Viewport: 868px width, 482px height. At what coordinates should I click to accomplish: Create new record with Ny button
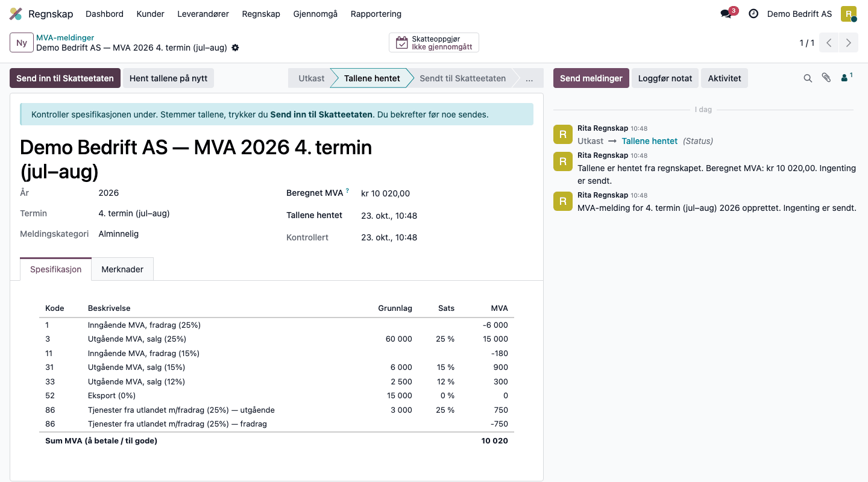tap(22, 43)
